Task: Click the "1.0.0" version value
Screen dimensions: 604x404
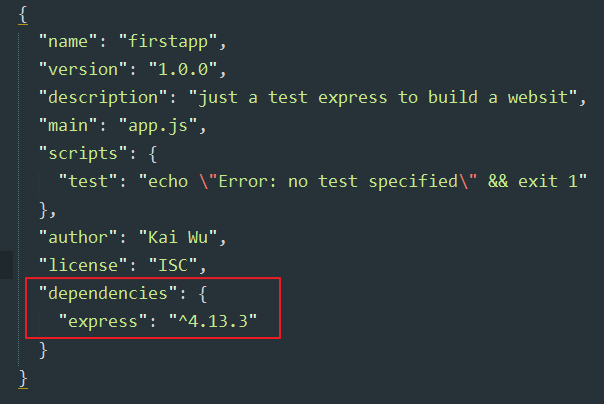Action: click(183, 70)
